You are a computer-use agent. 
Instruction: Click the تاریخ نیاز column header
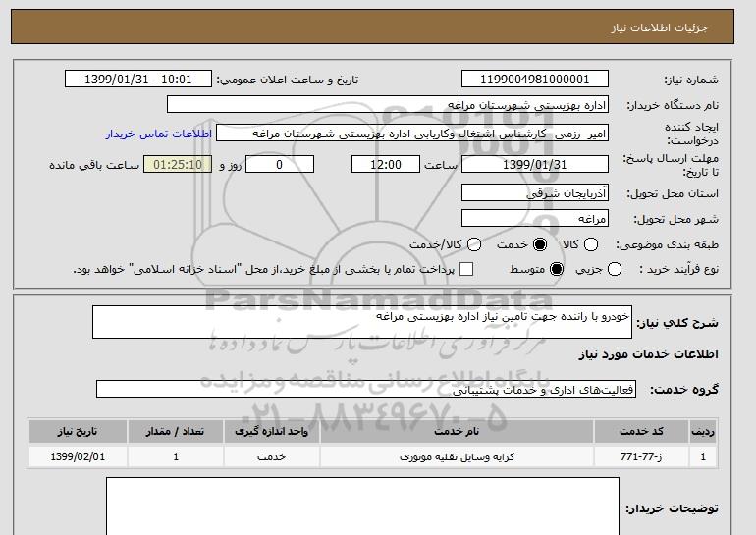(78, 431)
